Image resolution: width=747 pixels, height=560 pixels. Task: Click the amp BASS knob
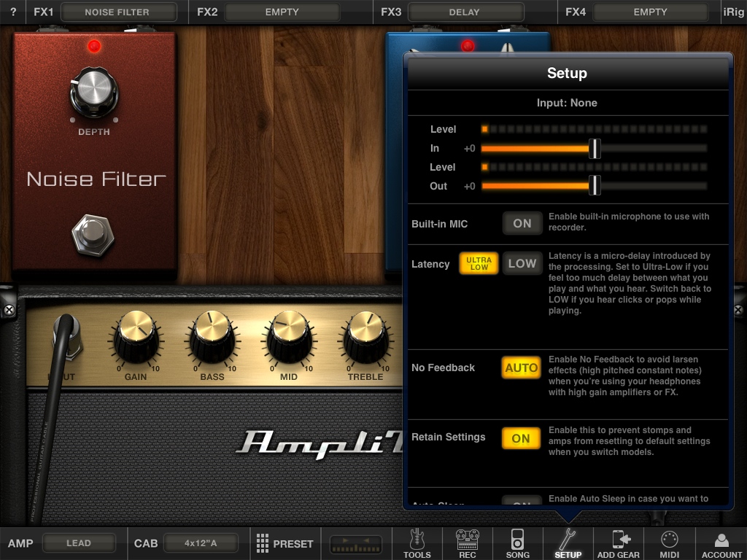(x=212, y=337)
